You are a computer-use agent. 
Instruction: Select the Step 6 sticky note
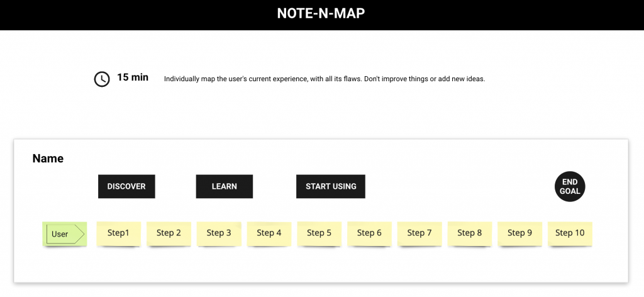(x=369, y=233)
